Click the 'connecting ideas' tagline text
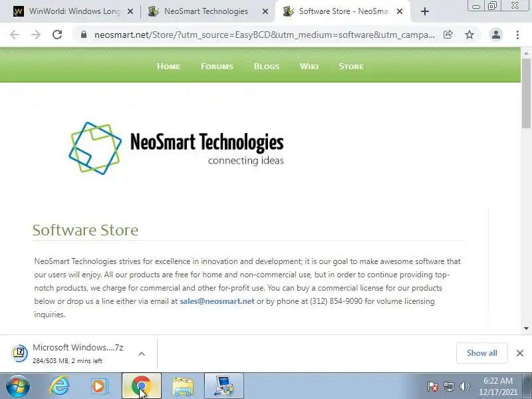532x399 pixels. (x=245, y=160)
